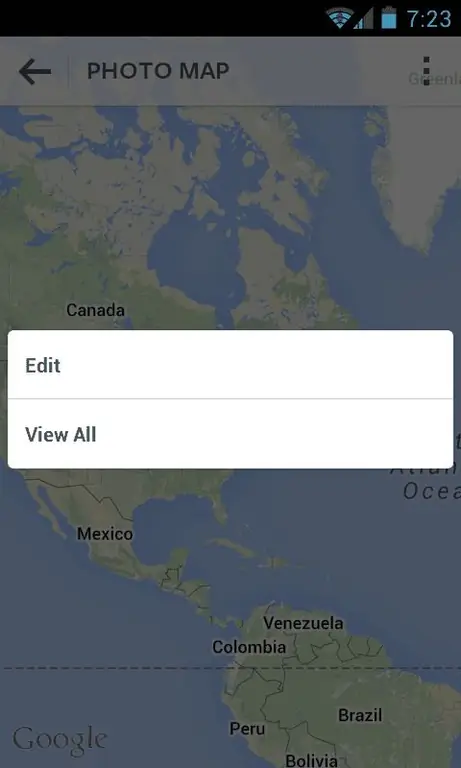Tap the battery status icon
The height and width of the screenshot is (768, 461).
pos(388,18)
